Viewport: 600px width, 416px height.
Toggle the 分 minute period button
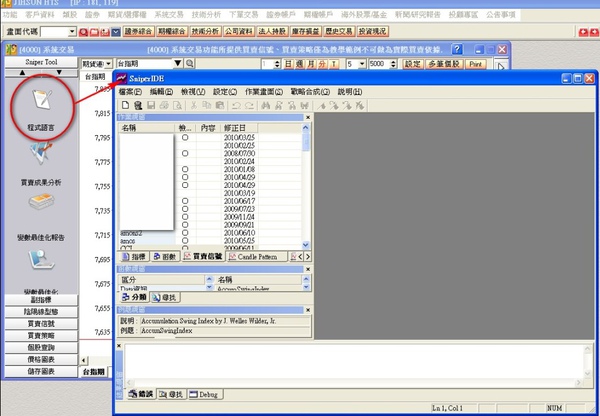(x=322, y=64)
